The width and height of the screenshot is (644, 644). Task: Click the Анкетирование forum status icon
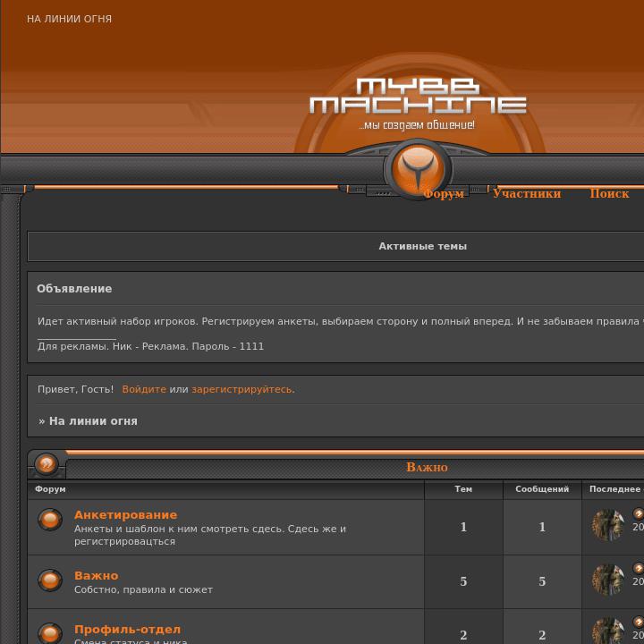50,520
